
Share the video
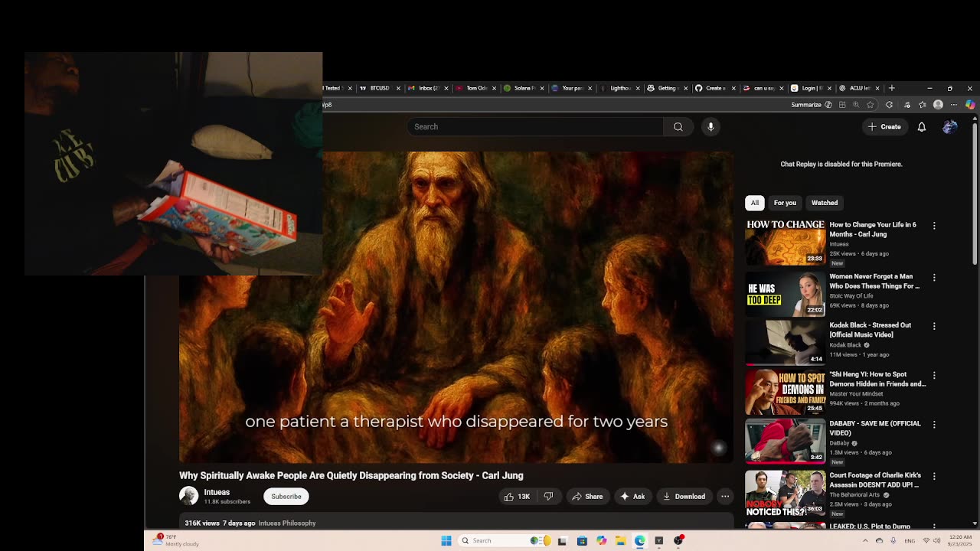pos(587,497)
